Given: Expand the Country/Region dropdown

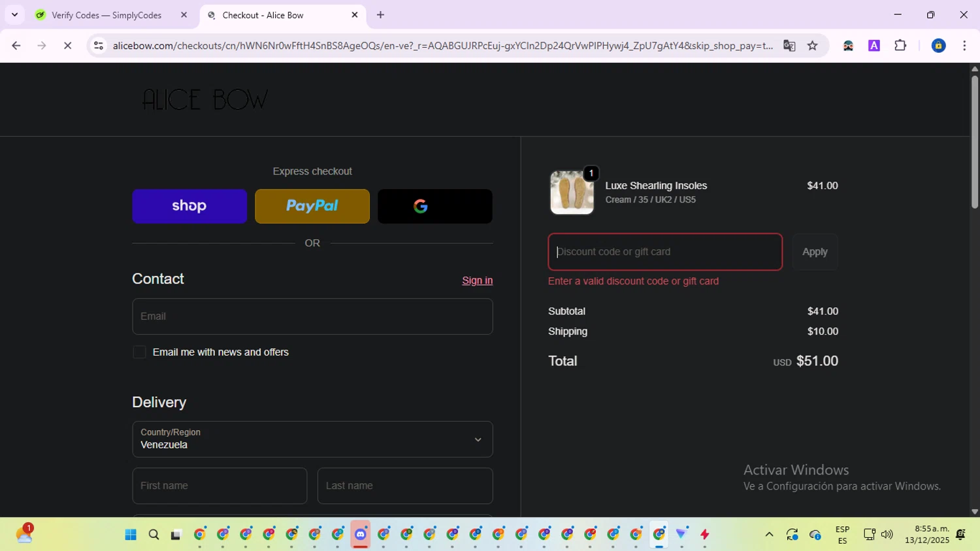Looking at the screenshot, I should click(312, 439).
